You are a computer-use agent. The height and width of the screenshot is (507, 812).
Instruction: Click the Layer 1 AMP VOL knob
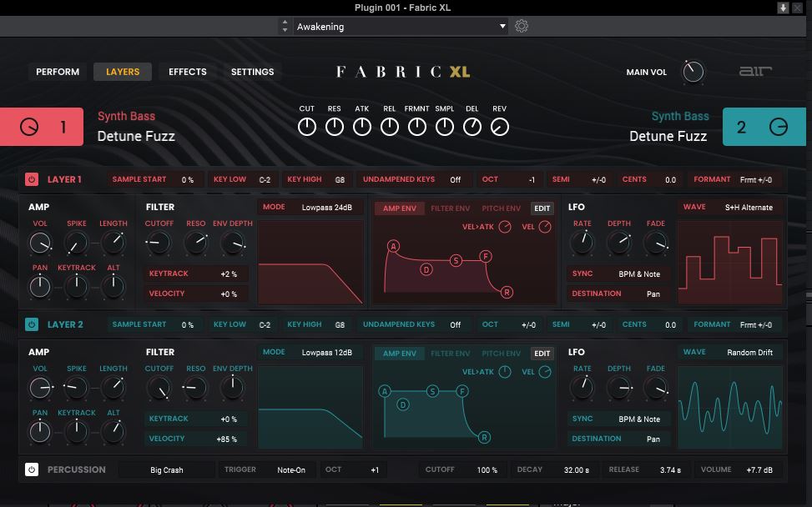(40, 243)
